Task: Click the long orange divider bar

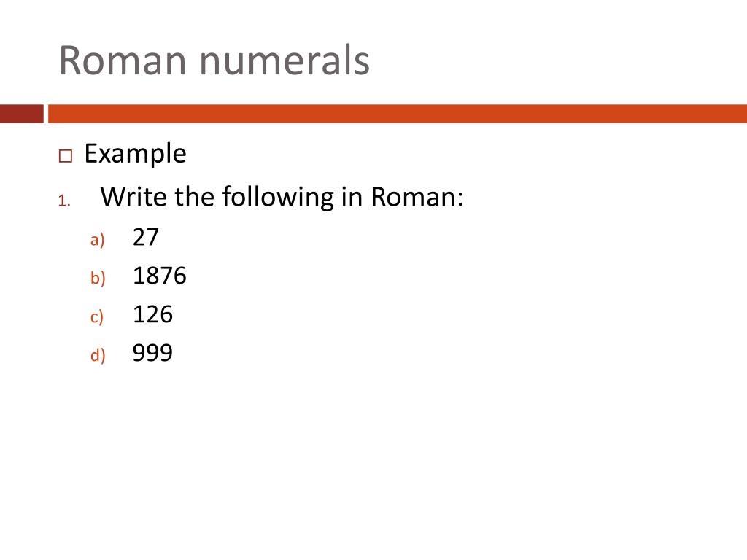Action: 398,114
